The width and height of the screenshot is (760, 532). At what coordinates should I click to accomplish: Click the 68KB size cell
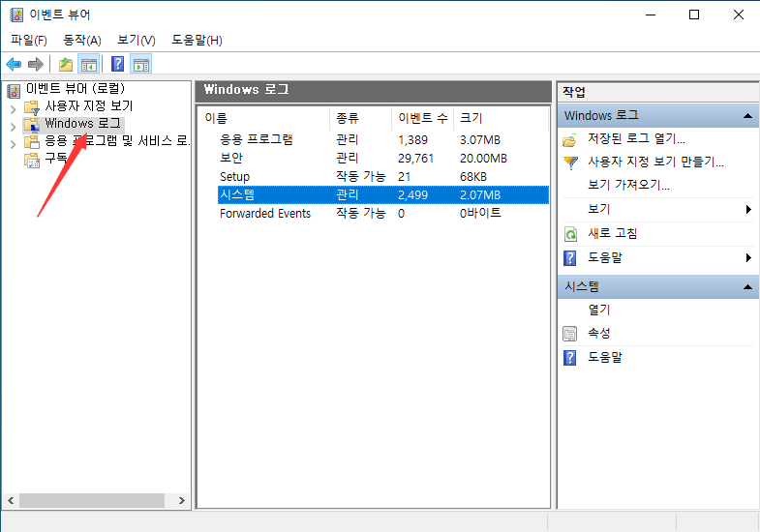pyautogui.click(x=473, y=177)
